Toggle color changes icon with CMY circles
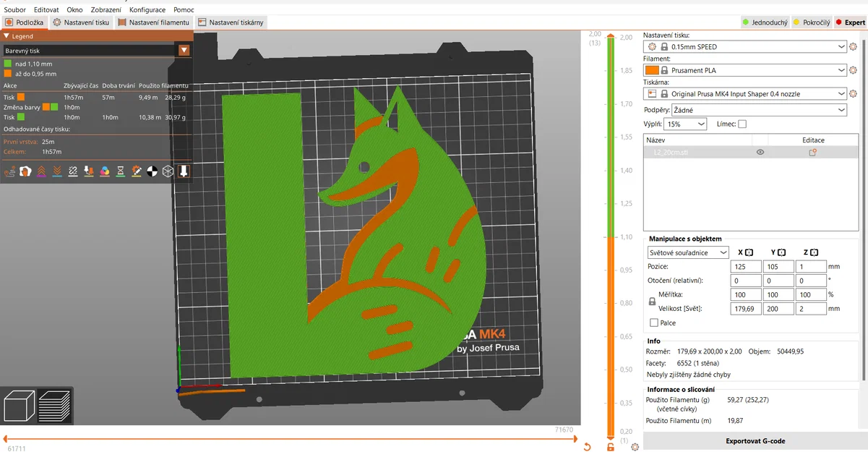Screen dimensions: 868x452 click(x=105, y=171)
